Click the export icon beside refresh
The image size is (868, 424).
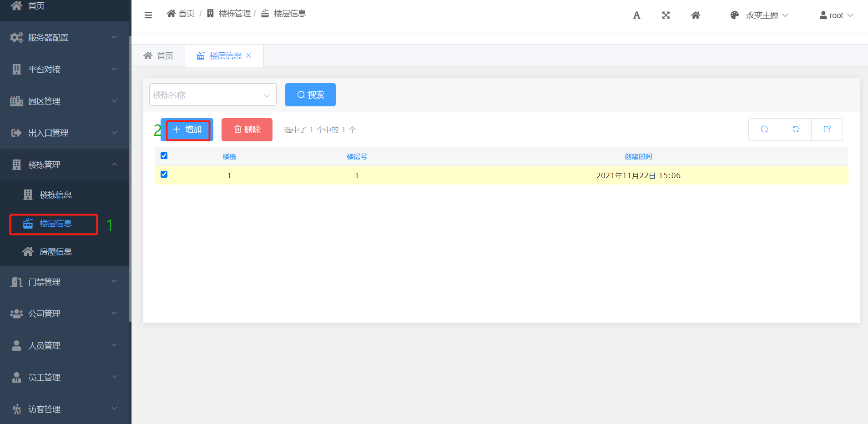coord(827,130)
